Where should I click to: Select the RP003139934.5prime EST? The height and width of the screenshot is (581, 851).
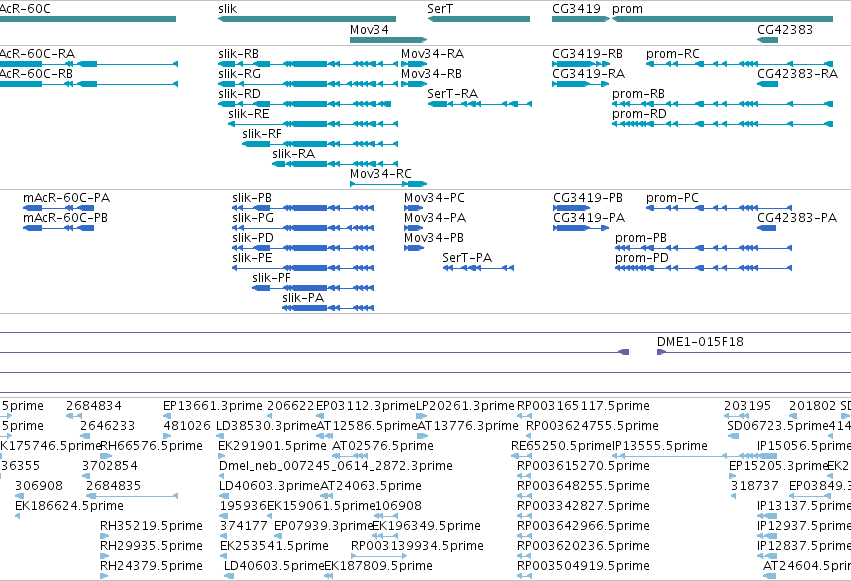click(x=379, y=556)
